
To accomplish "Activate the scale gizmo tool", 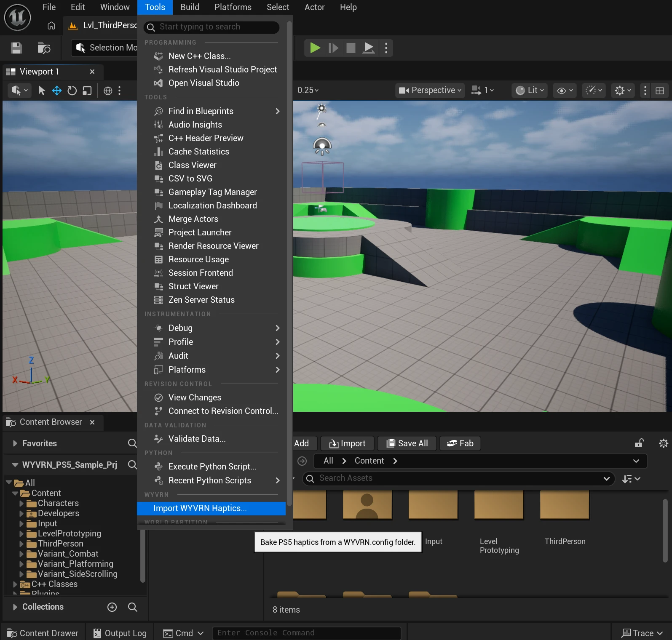I will pos(87,91).
